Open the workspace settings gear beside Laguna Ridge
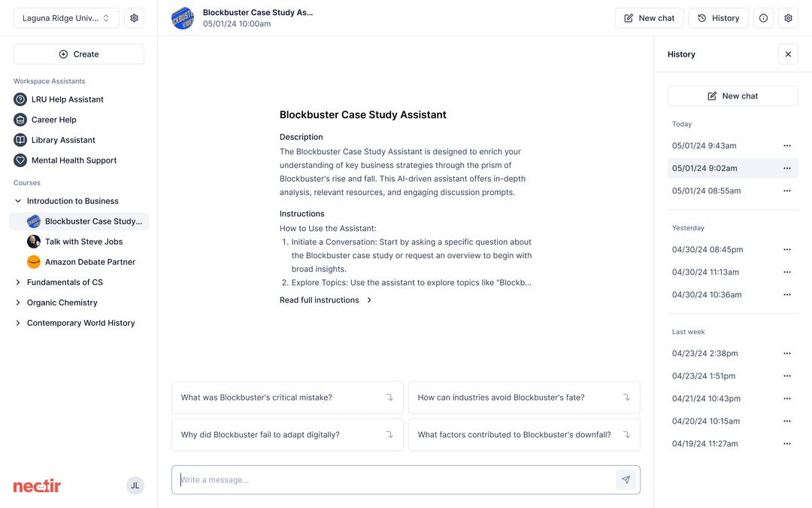Image resolution: width=812 pixels, height=508 pixels. [x=134, y=17]
